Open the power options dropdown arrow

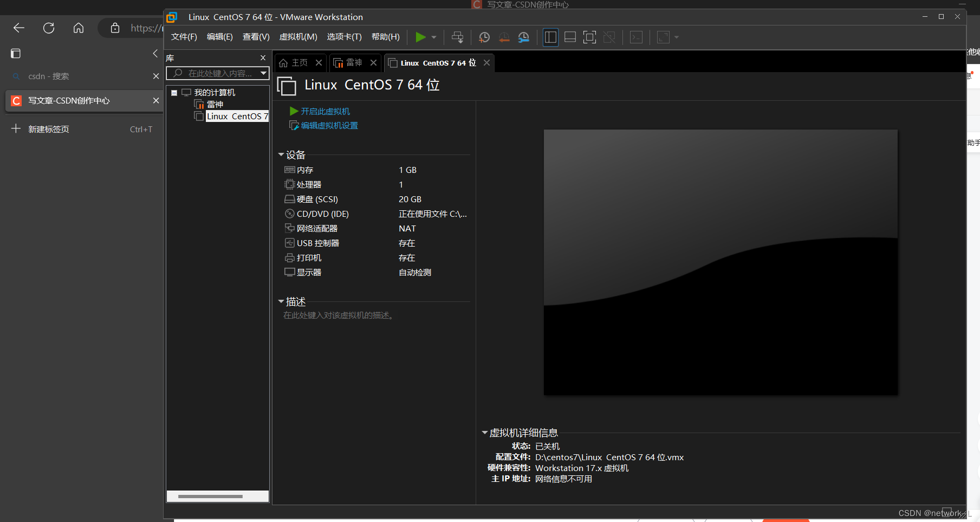tap(434, 37)
